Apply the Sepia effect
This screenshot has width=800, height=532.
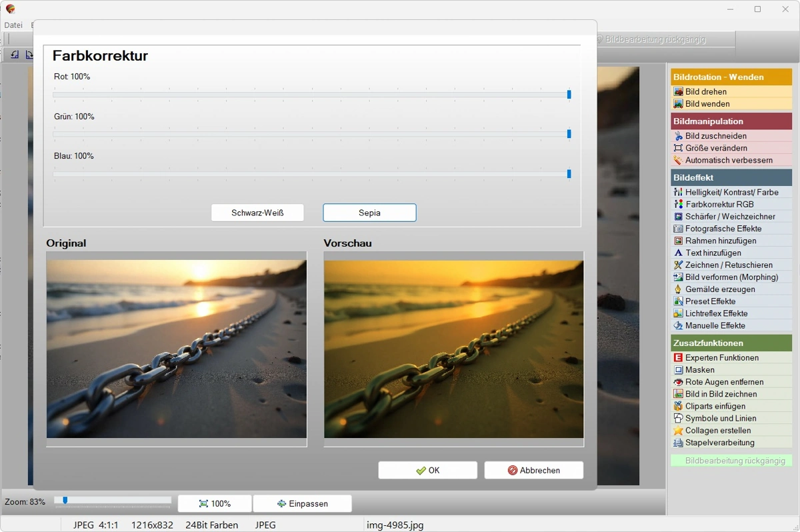pos(369,212)
